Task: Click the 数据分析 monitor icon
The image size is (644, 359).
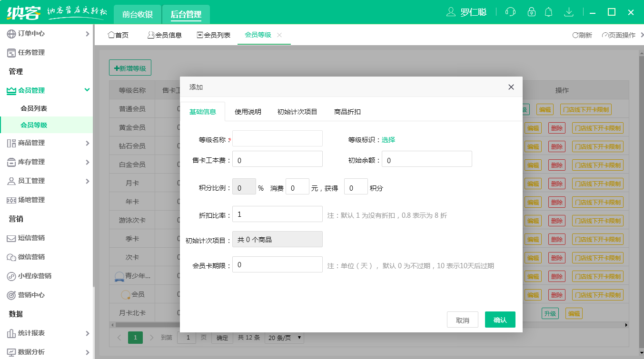Action: [x=11, y=352]
